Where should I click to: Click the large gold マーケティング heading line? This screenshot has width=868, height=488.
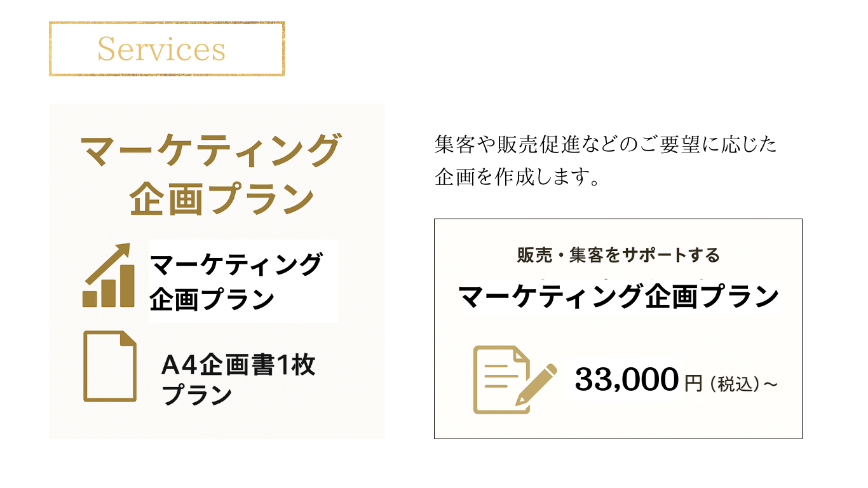pos(211,151)
